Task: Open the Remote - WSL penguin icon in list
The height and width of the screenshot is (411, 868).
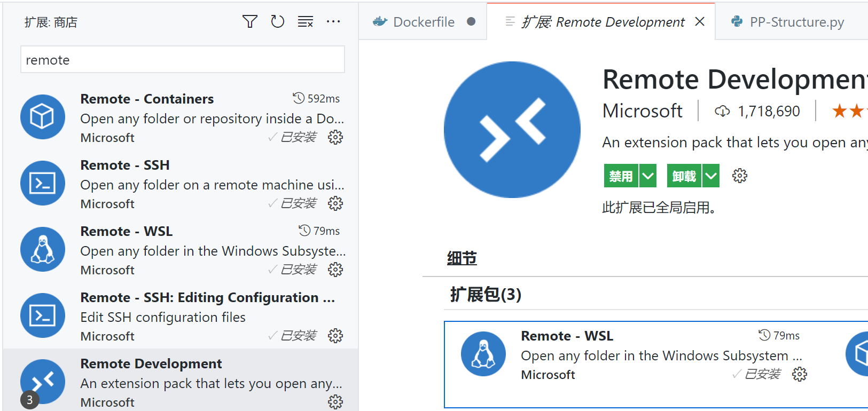Action: coord(43,249)
